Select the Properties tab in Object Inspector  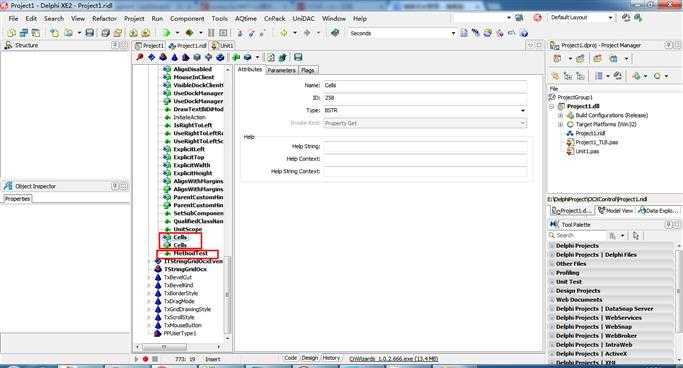tap(17, 199)
